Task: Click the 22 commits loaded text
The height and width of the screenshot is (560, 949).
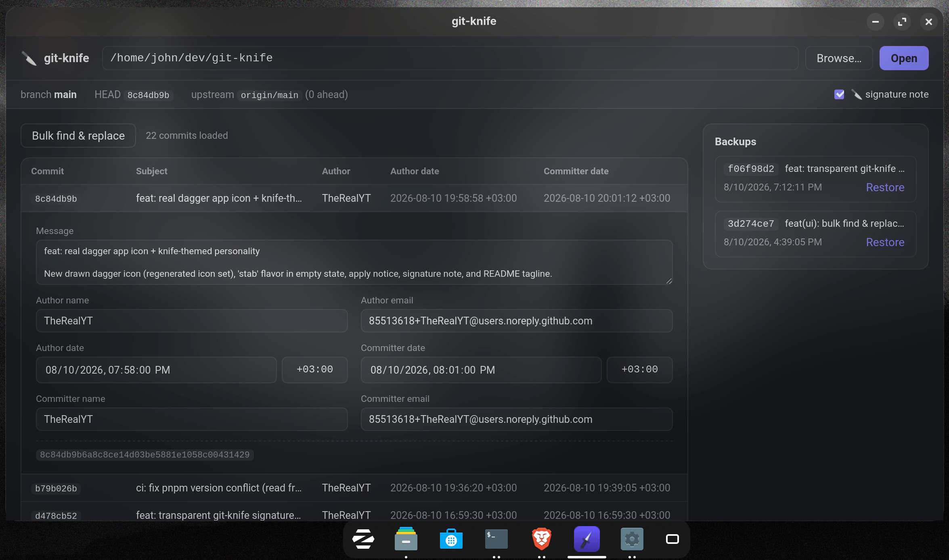Action: pos(187,136)
